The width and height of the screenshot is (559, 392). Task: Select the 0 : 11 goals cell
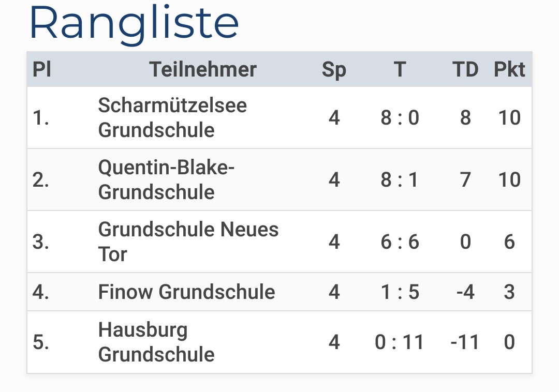pos(399,342)
